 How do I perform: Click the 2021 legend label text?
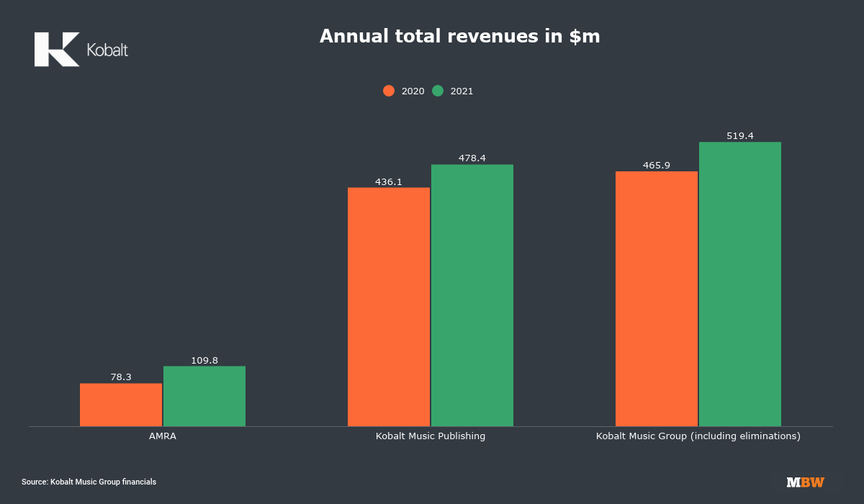tap(462, 91)
